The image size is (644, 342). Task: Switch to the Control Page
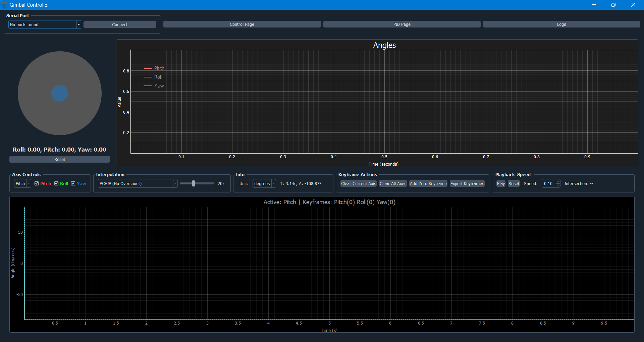coord(242,24)
